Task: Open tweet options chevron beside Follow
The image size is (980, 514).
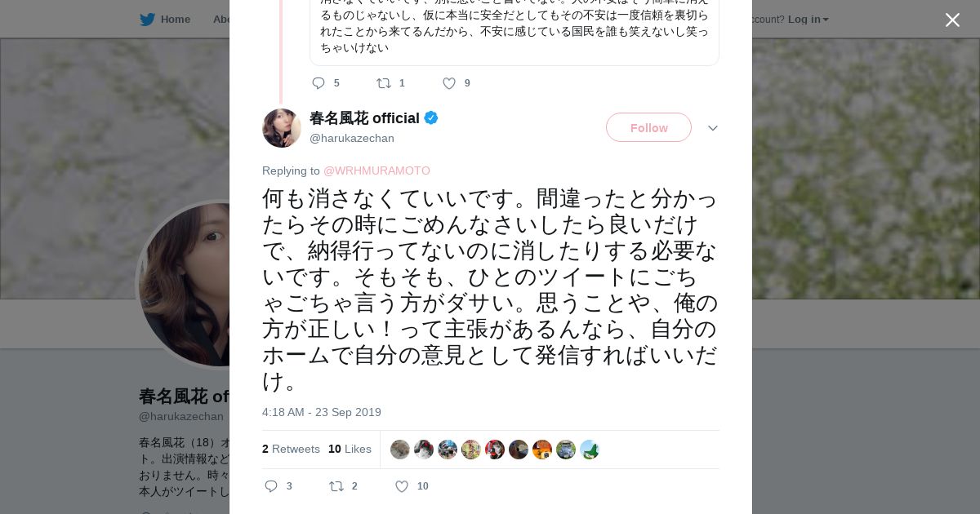Action: tap(713, 128)
